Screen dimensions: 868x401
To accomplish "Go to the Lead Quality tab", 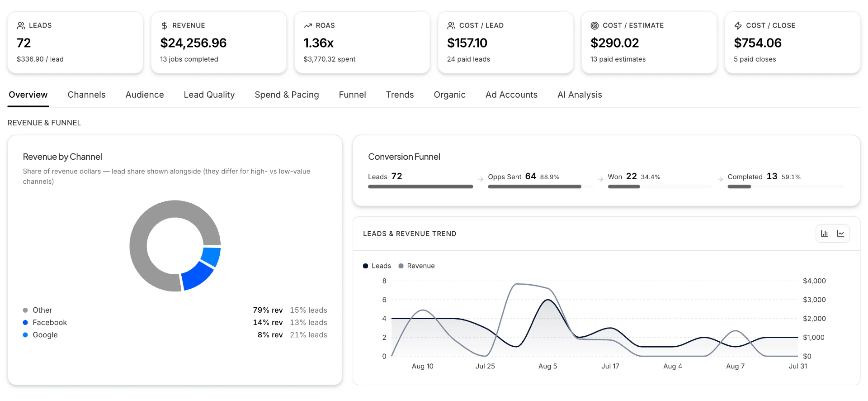I will tap(209, 95).
